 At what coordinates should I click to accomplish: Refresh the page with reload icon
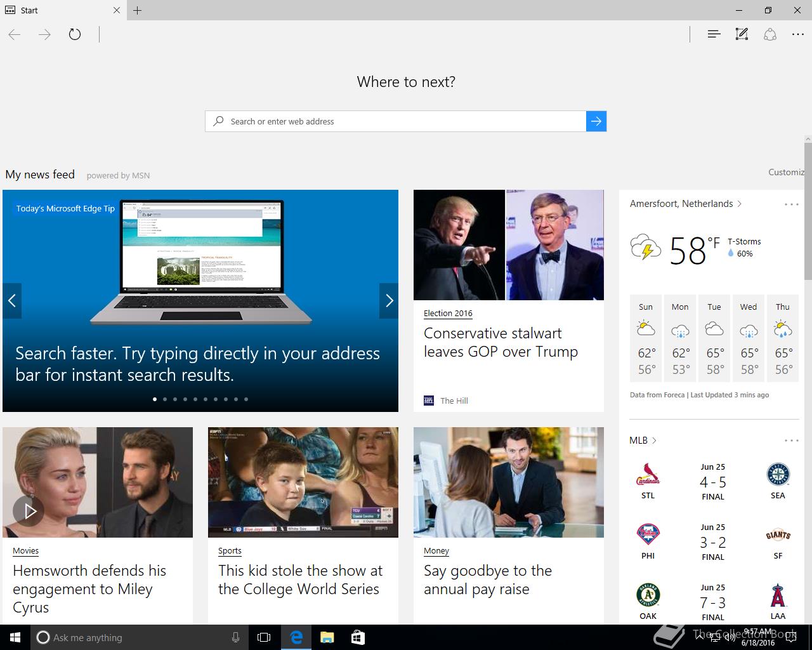coord(75,34)
